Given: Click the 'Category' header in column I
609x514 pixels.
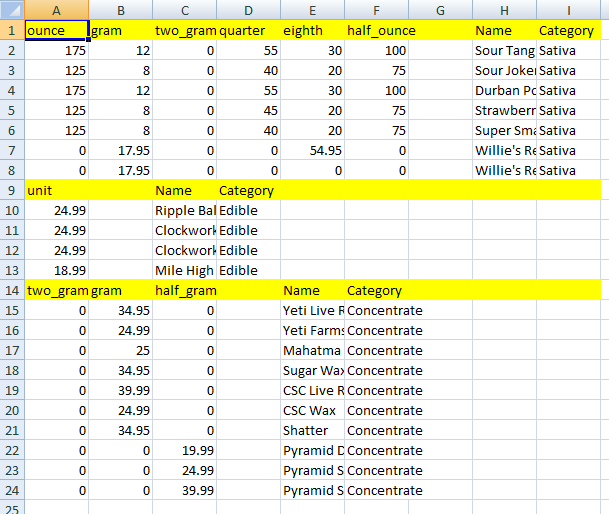Looking at the screenshot, I should 569,30.
